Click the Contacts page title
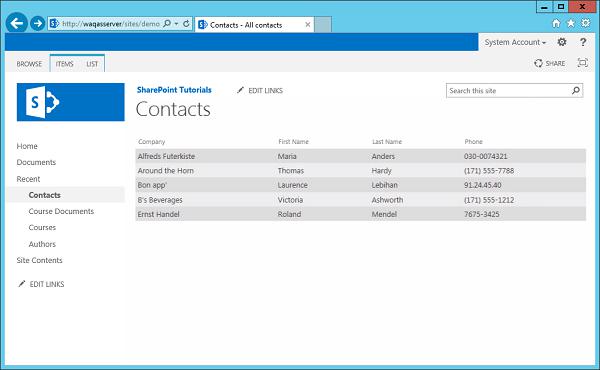The image size is (600, 370). click(173, 109)
